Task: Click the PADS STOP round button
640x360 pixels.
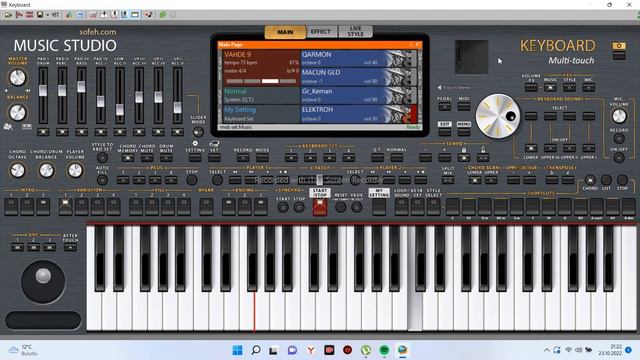Action: click(x=192, y=180)
